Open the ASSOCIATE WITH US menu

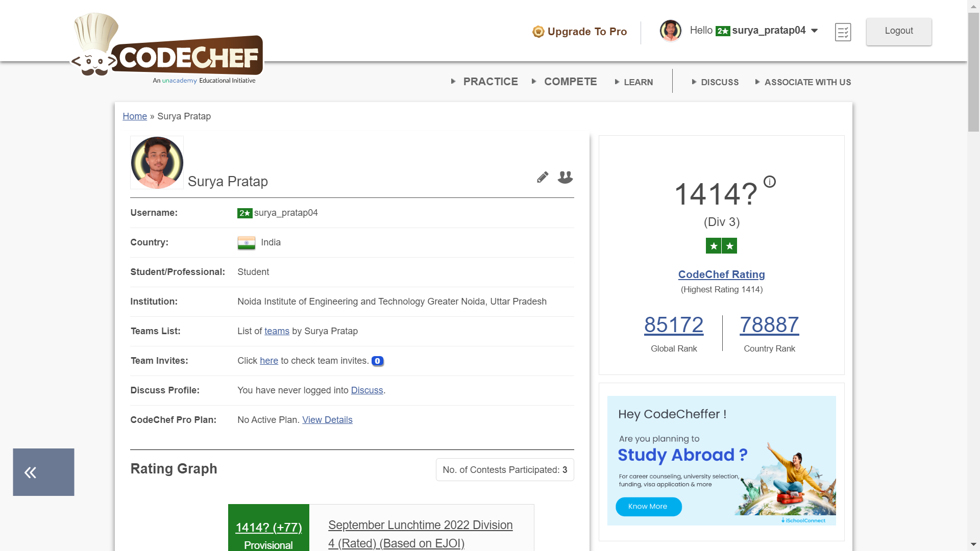(807, 82)
